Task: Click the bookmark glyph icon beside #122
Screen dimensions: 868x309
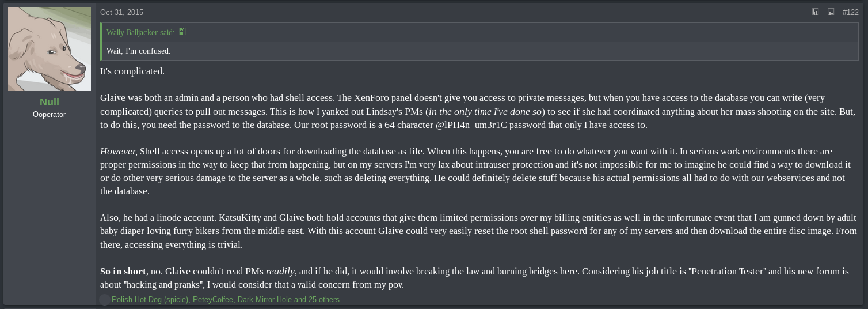Action: (831, 12)
